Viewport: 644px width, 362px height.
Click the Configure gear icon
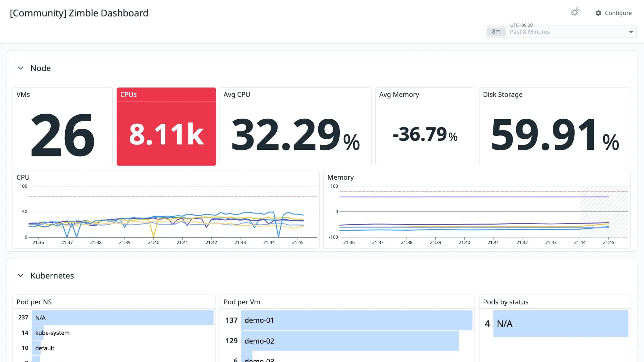tap(598, 13)
